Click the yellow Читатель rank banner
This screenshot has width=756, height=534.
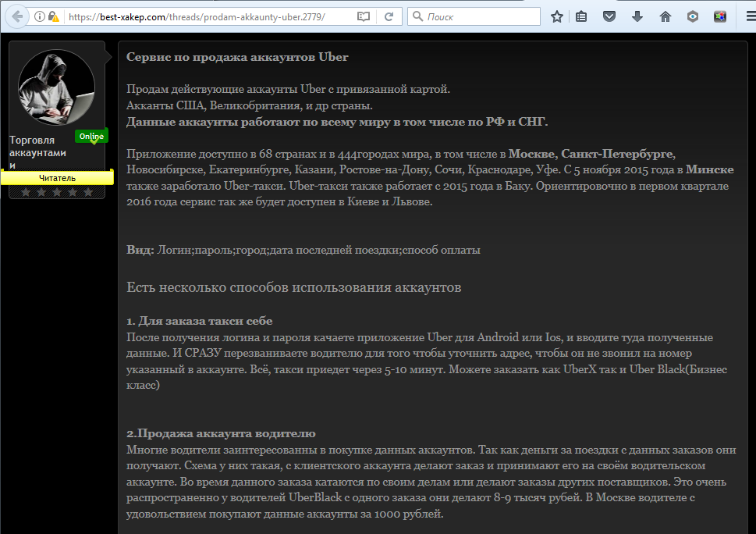point(57,178)
